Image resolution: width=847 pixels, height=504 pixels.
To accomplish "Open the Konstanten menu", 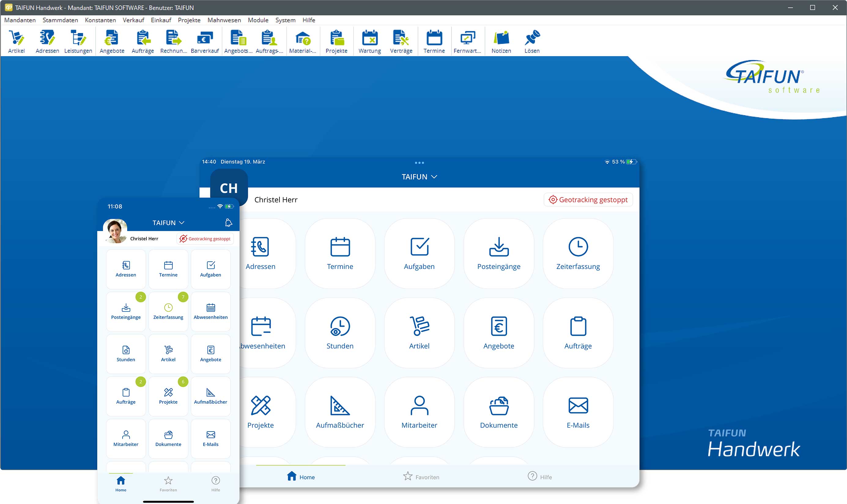I will [x=100, y=20].
